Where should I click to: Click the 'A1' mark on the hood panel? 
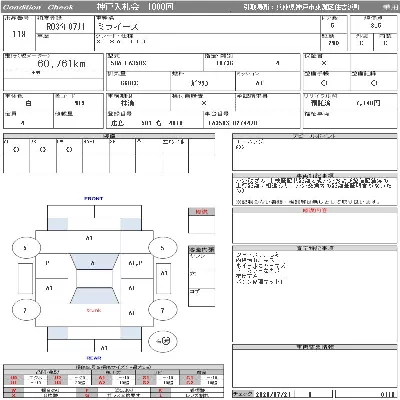click(x=89, y=238)
